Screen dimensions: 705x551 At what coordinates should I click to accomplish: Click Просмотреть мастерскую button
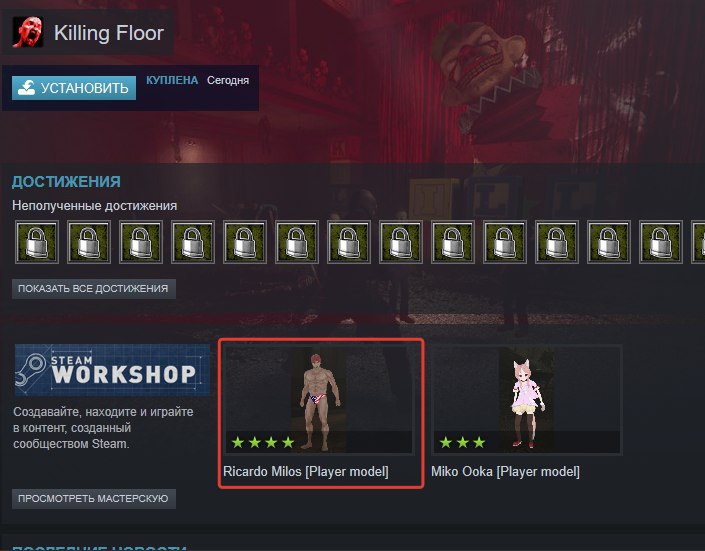[x=94, y=499]
